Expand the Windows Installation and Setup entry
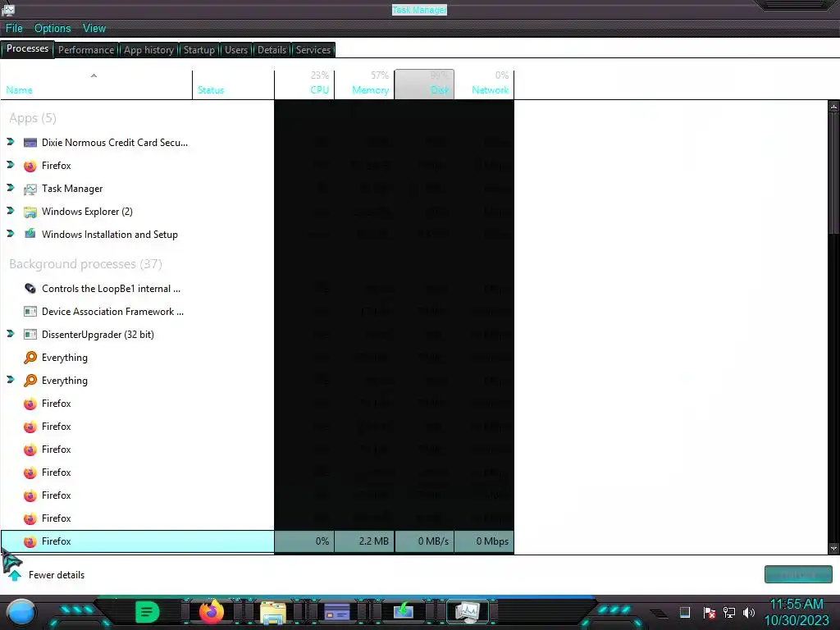 pos(10,234)
